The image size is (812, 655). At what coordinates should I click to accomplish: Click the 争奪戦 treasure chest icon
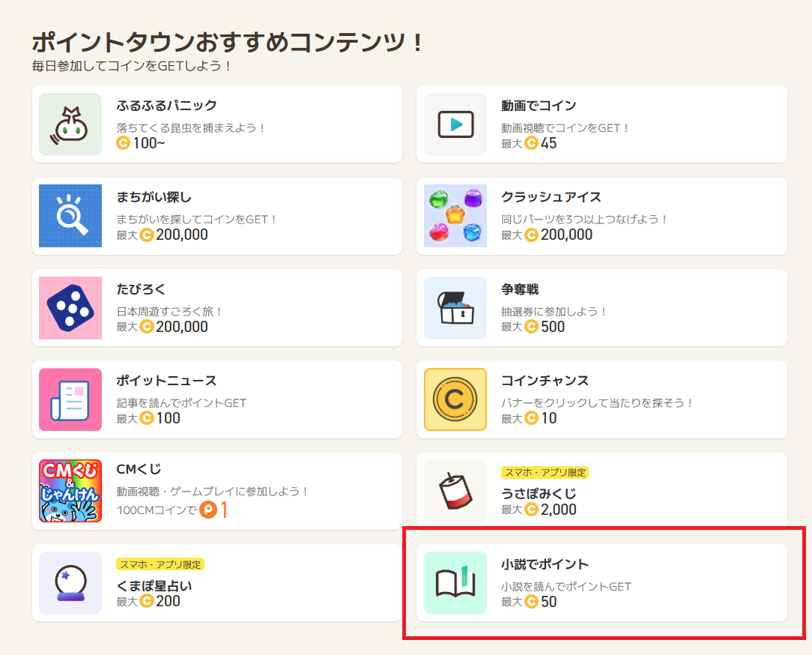click(x=455, y=308)
